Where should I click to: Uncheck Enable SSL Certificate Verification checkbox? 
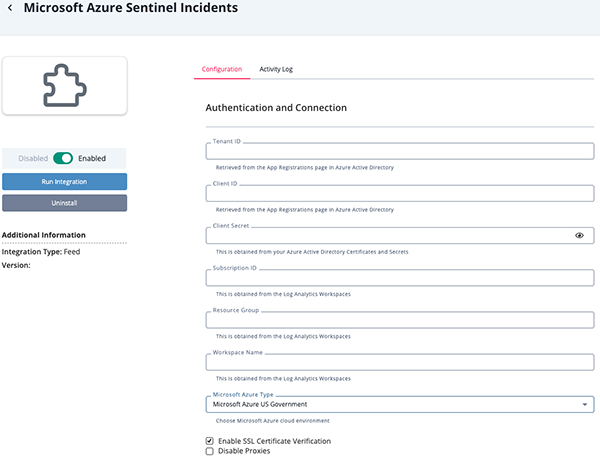tap(210, 441)
